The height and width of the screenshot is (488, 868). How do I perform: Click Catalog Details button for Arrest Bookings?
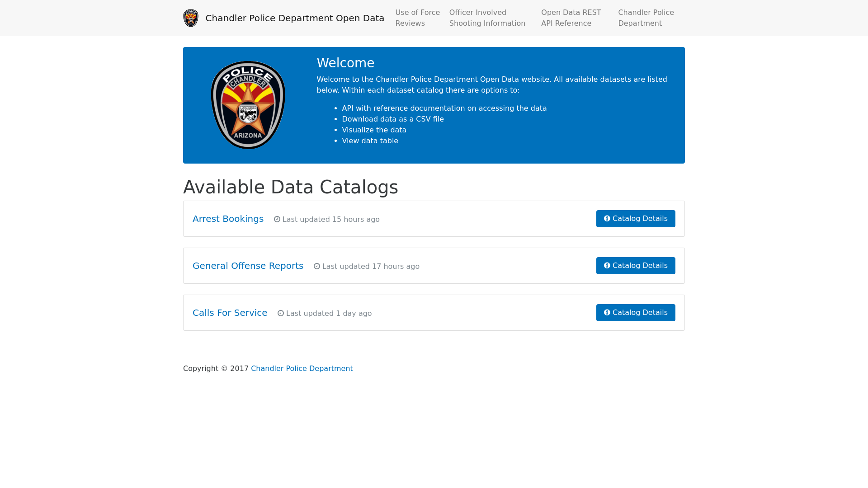(x=636, y=219)
